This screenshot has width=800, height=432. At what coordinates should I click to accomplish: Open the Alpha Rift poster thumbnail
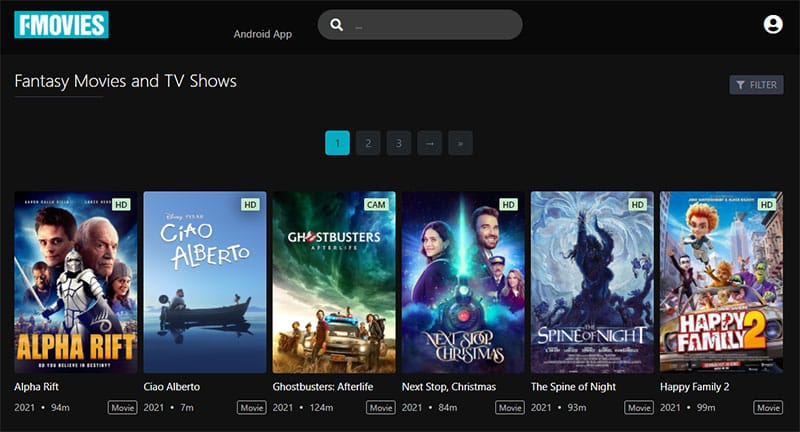point(76,282)
